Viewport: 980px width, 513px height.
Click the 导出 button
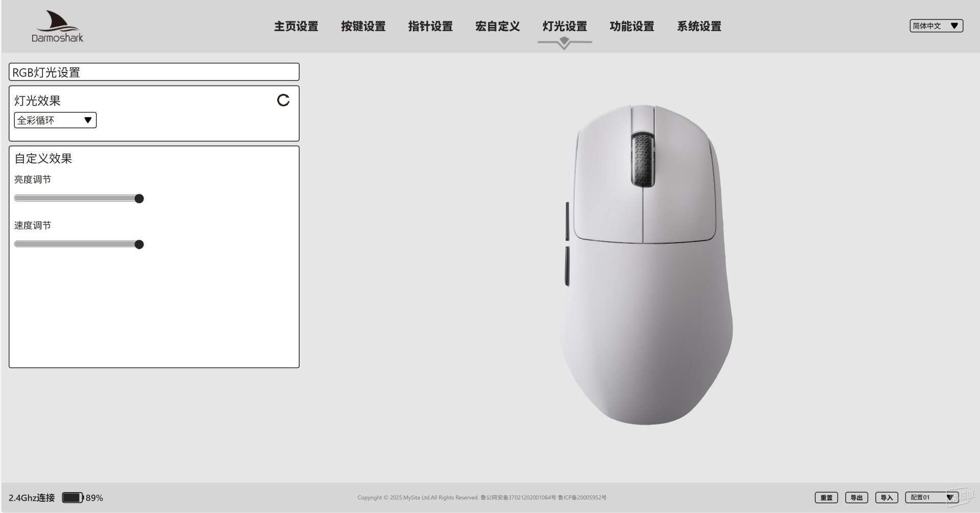click(856, 498)
